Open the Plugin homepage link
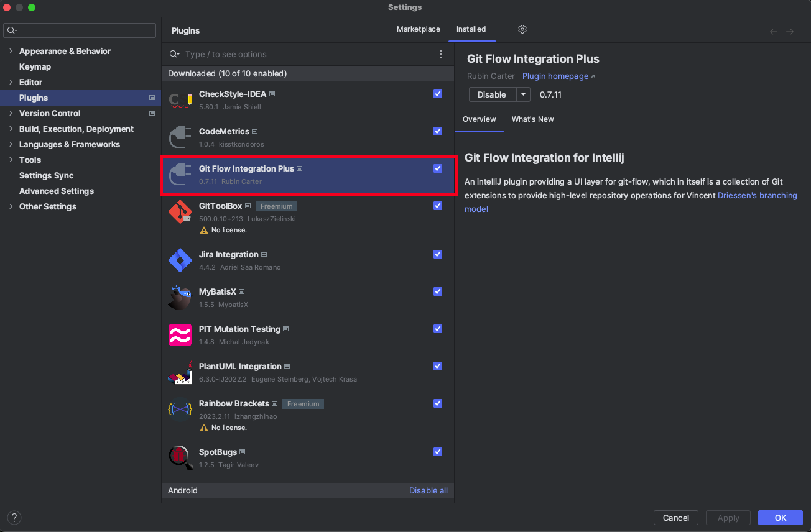Viewport: 811px width, 532px height. 558,76
